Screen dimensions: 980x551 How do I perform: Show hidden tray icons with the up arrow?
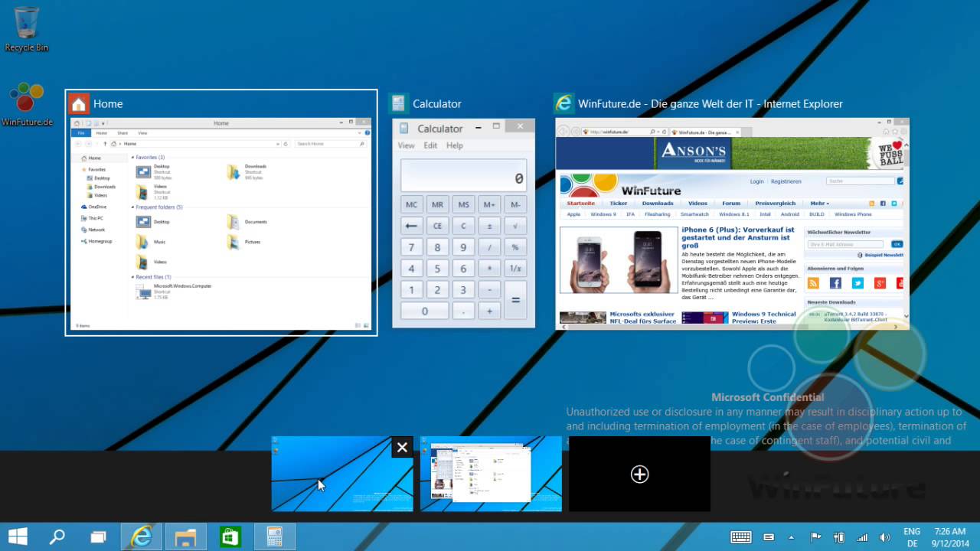click(792, 537)
